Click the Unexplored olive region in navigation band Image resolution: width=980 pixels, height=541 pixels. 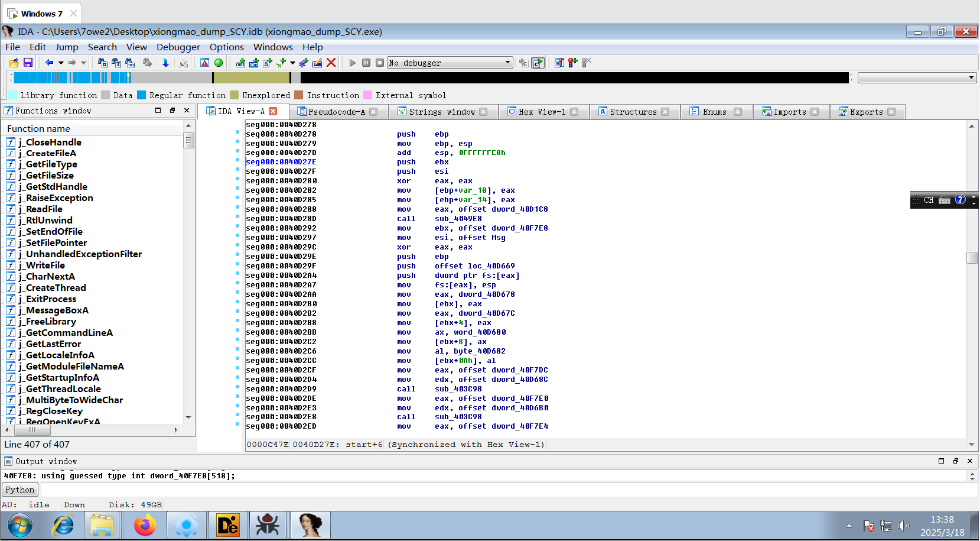coord(251,77)
